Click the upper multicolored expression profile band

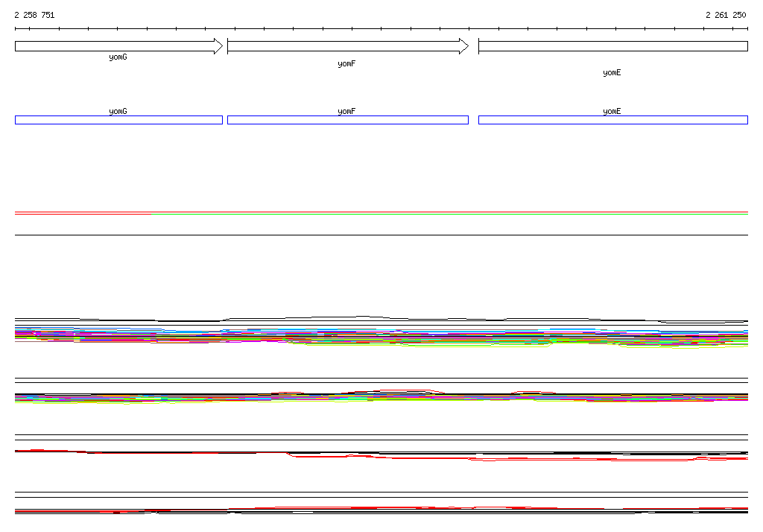tap(381, 335)
